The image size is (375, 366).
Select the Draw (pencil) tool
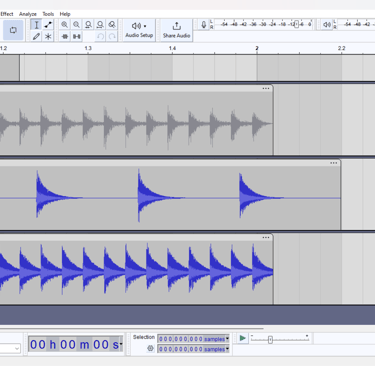coord(36,36)
